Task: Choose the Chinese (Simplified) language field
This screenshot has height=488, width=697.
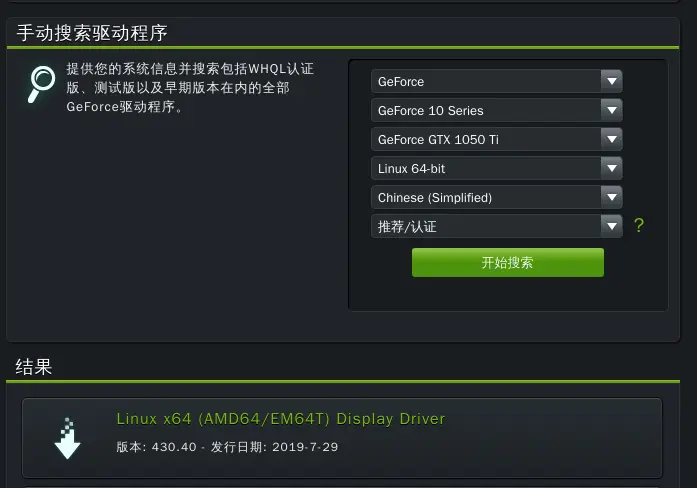Action: click(x=497, y=197)
